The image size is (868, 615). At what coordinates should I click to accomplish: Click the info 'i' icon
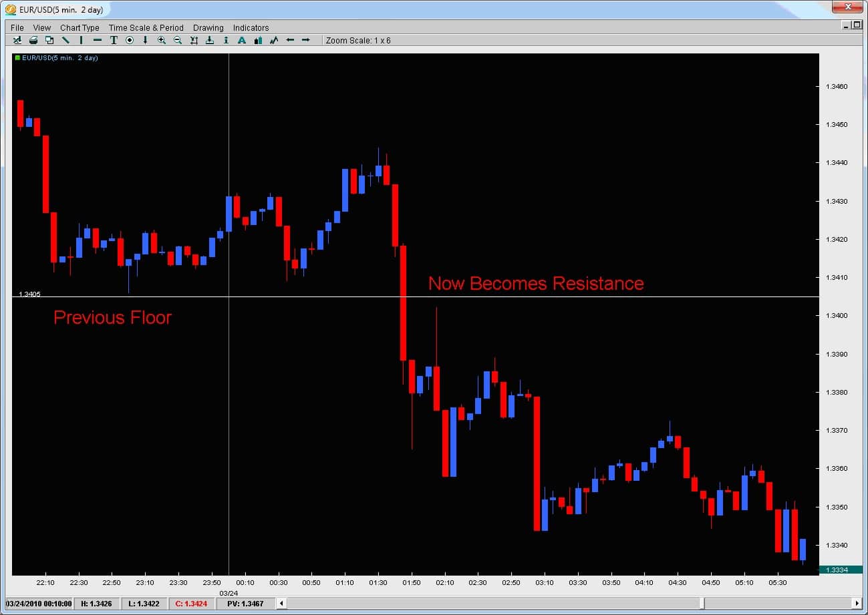226,40
